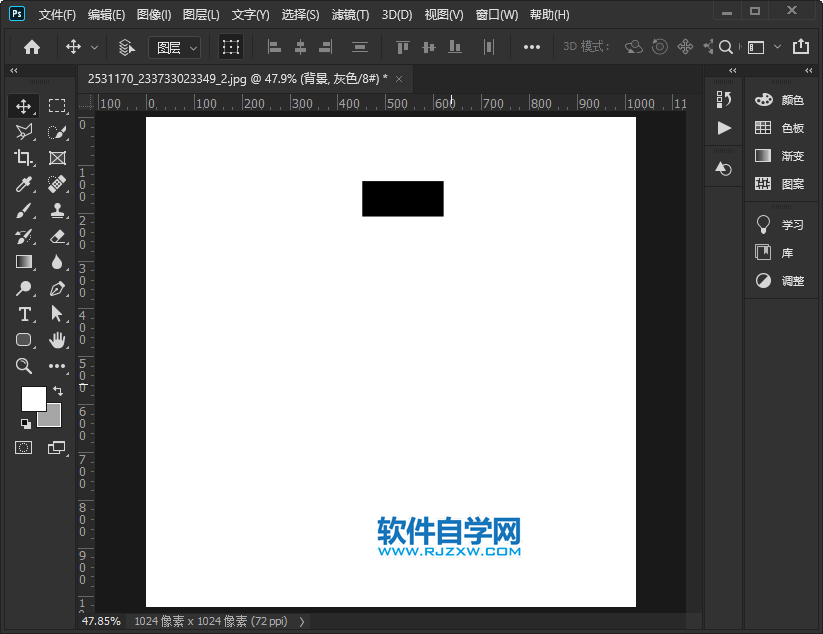The width and height of the screenshot is (823, 634).
Task: Align left edges in options bar
Action: (274, 46)
